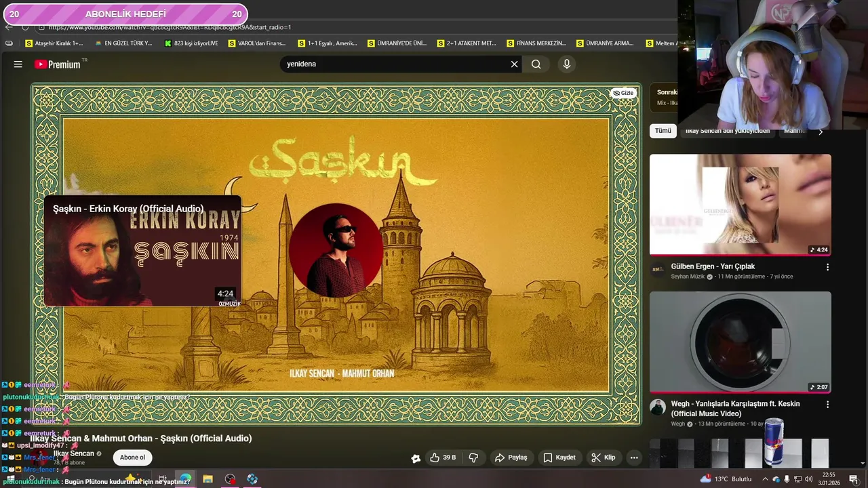Go to YouTube Premium home logo
The image size is (868, 488).
(58, 64)
